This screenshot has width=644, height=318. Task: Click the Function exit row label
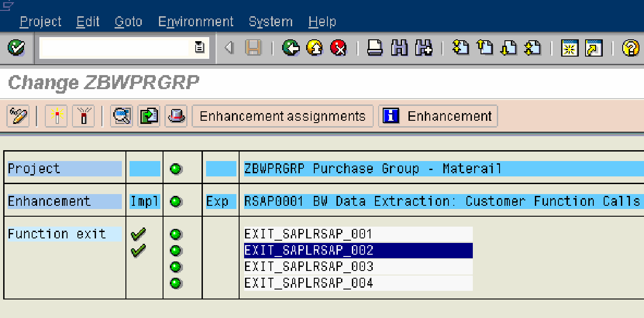click(65, 234)
